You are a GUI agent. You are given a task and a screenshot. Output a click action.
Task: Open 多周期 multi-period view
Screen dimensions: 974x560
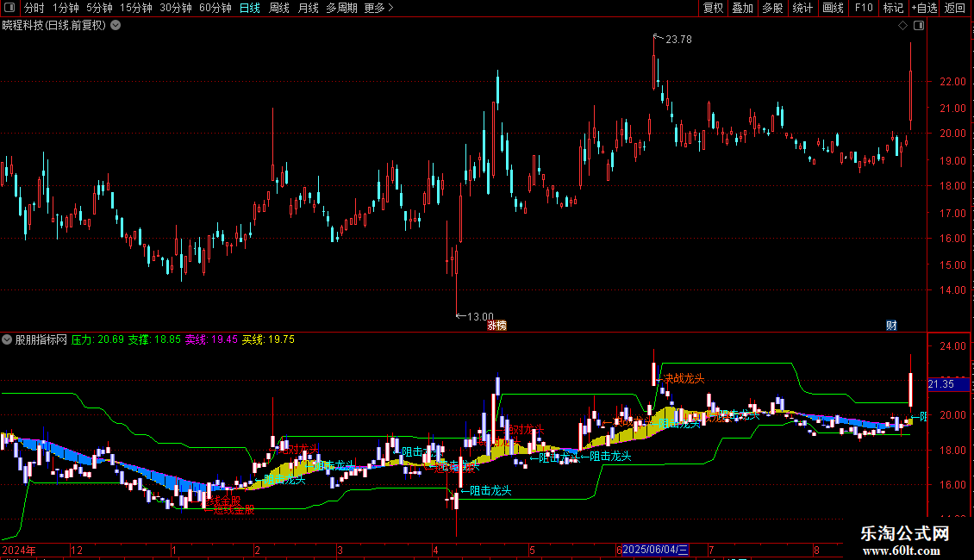point(341,8)
